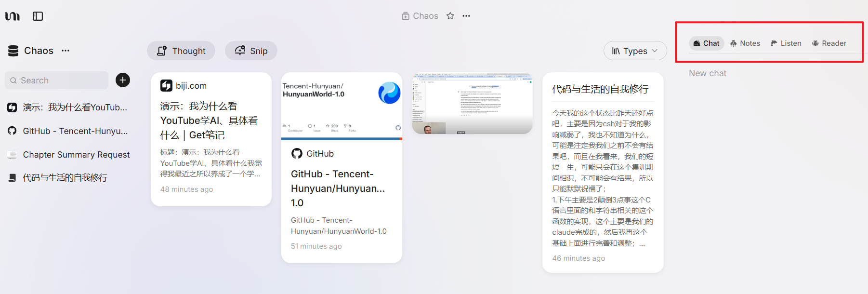
Task: Open the more options menu beside title star
Action: [466, 16]
